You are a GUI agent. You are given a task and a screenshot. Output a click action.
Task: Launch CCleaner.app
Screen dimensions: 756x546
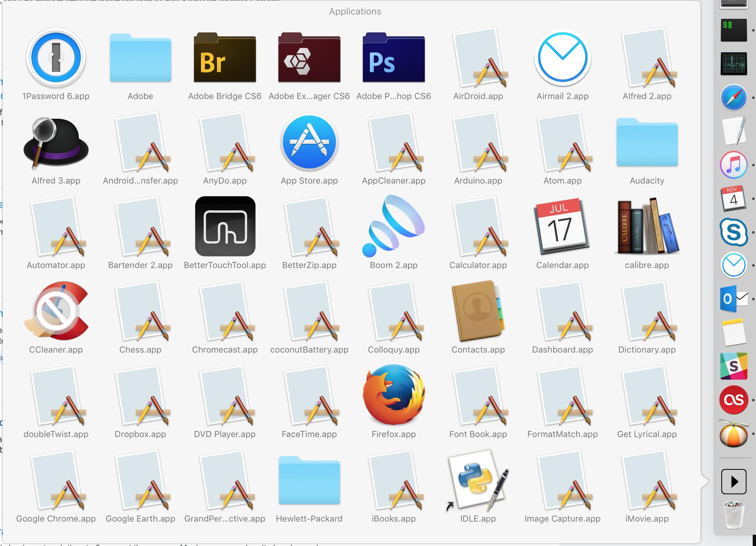click(56, 312)
